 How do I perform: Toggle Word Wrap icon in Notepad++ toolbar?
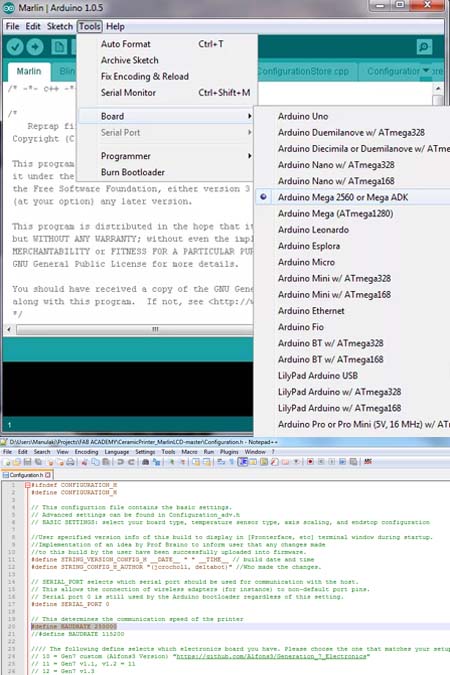221,462
